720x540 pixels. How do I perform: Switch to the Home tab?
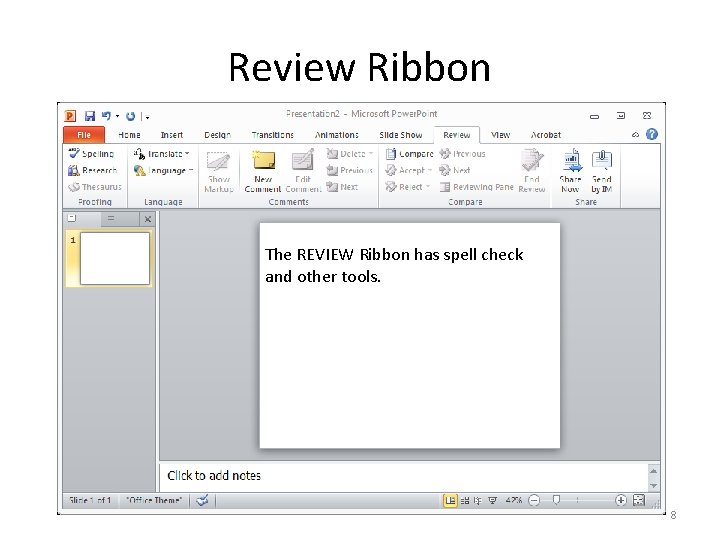(x=129, y=135)
